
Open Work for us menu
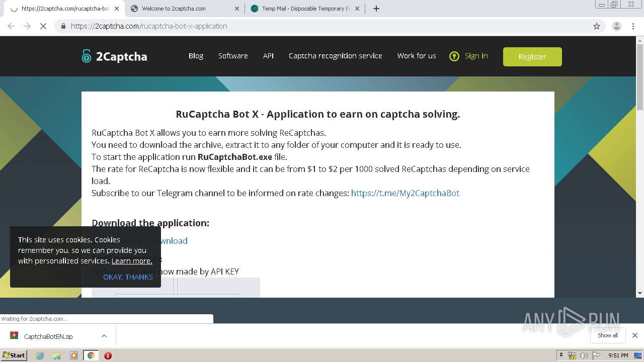[417, 56]
